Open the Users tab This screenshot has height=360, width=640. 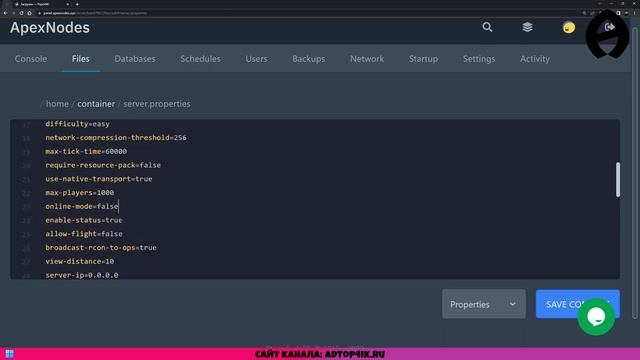pyautogui.click(x=256, y=59)
